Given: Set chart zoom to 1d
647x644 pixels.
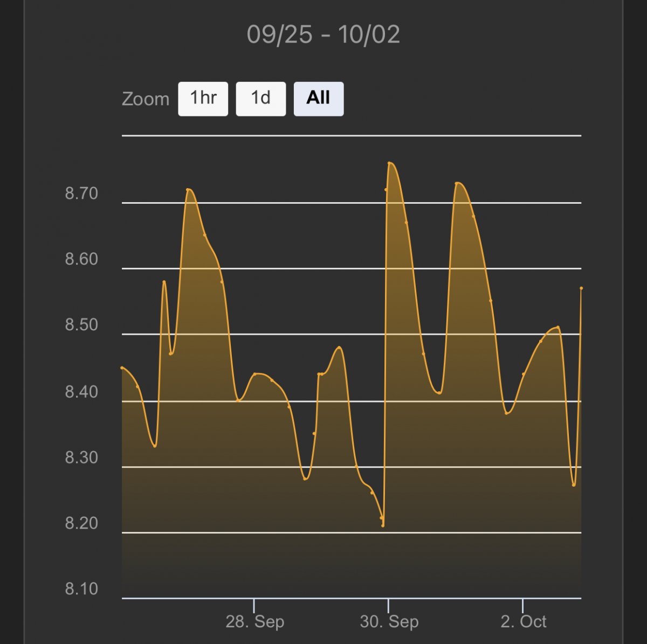Looking at the screenshot, I should 261,99.
